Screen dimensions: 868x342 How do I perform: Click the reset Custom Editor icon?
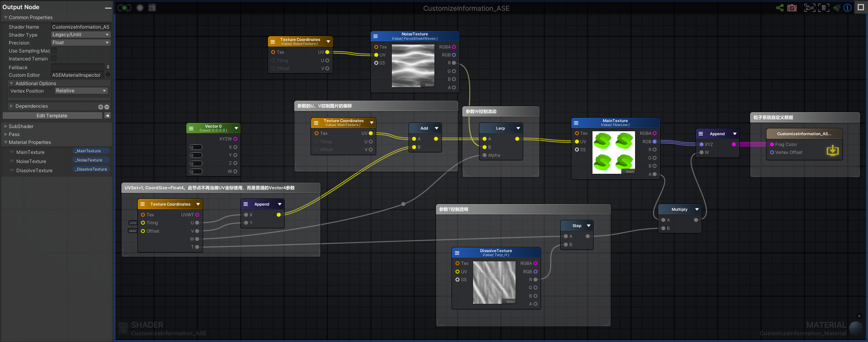108,75
